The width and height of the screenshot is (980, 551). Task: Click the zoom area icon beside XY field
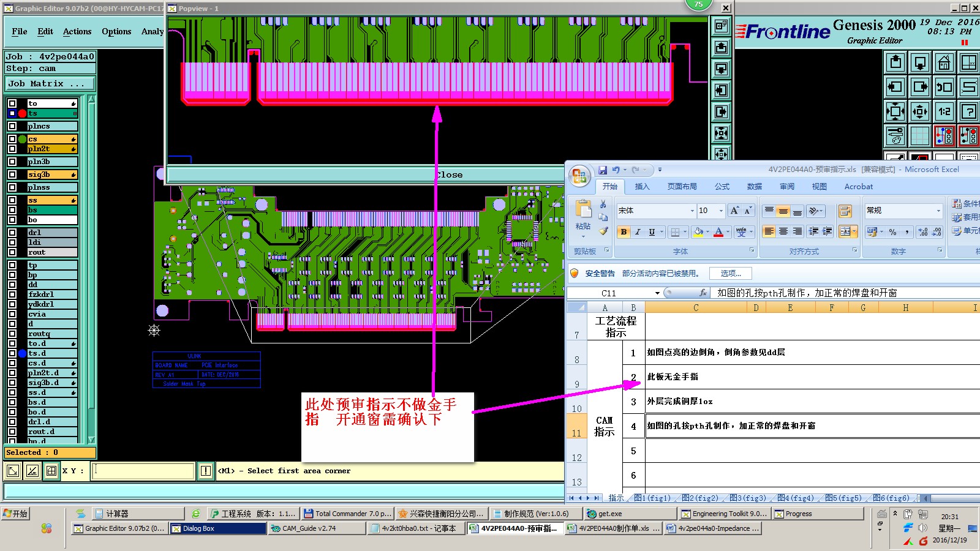point(13,471)
